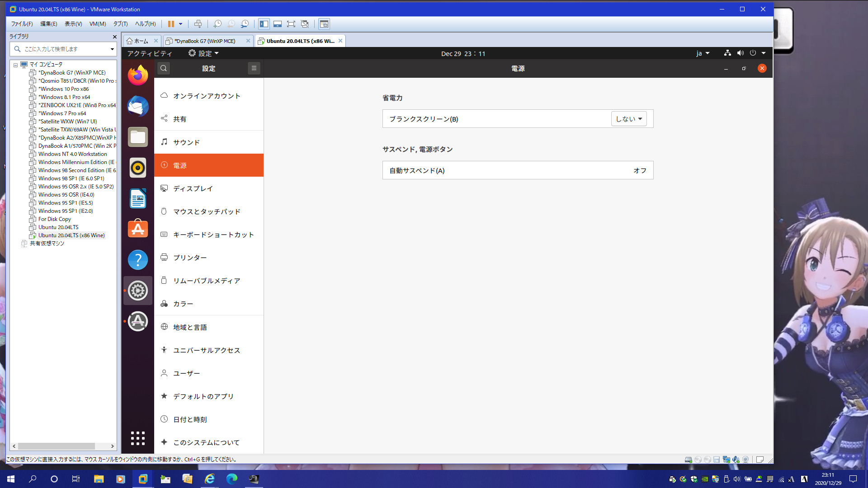
Task: Open the 設定 app menu in top bar
Action: 203,53
